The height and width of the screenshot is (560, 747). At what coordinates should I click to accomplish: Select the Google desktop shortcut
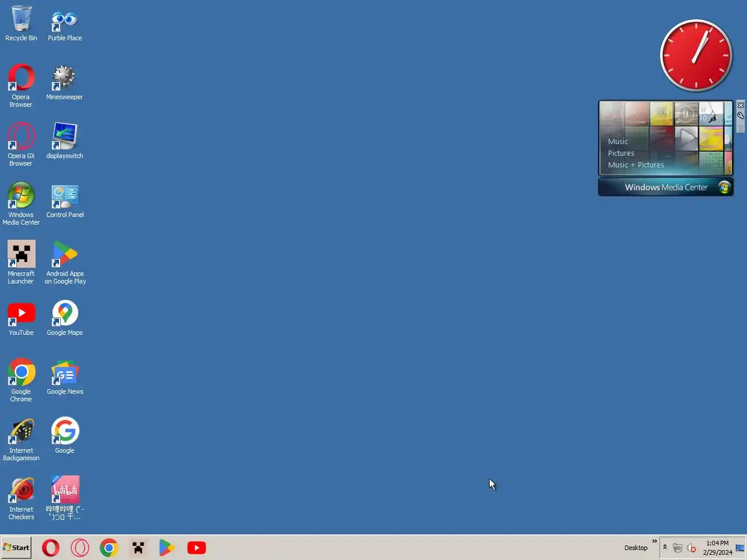coord(65,436)
